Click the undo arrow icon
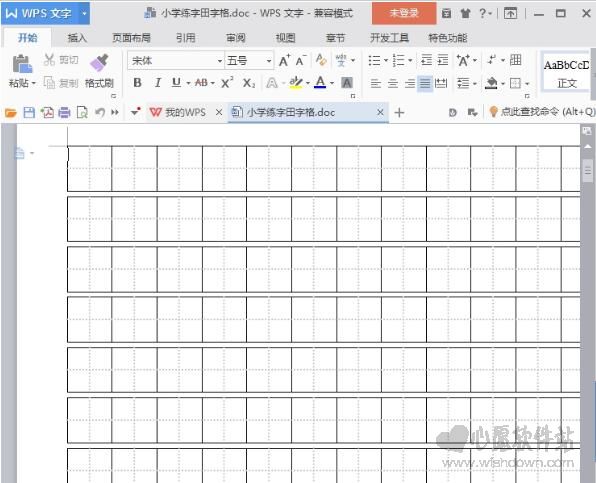Viewport: 596px width, 483px height. [100, 112]
